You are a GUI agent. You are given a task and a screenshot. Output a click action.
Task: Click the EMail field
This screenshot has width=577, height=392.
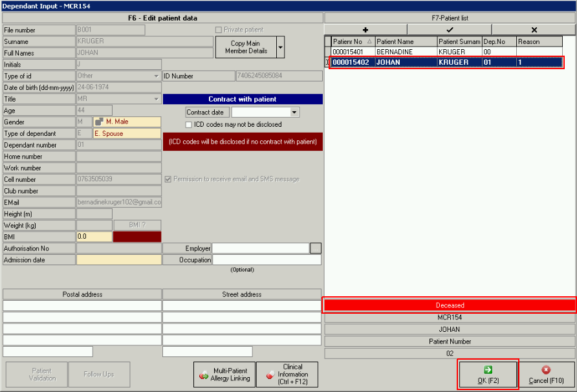point(119,202)
